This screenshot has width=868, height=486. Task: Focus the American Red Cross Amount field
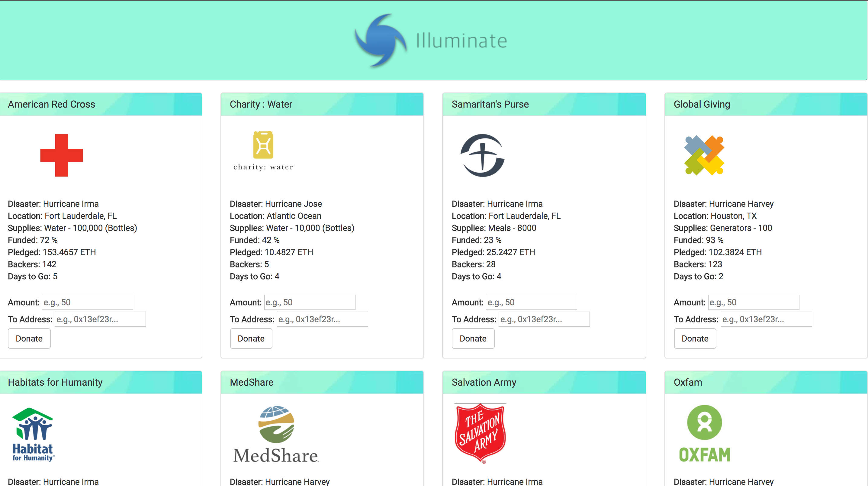coord(87,302)
